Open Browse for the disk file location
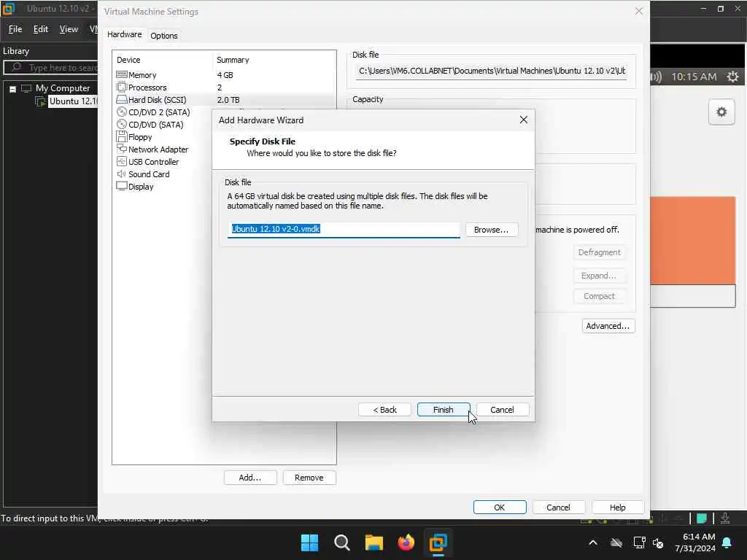 [491, 230]
